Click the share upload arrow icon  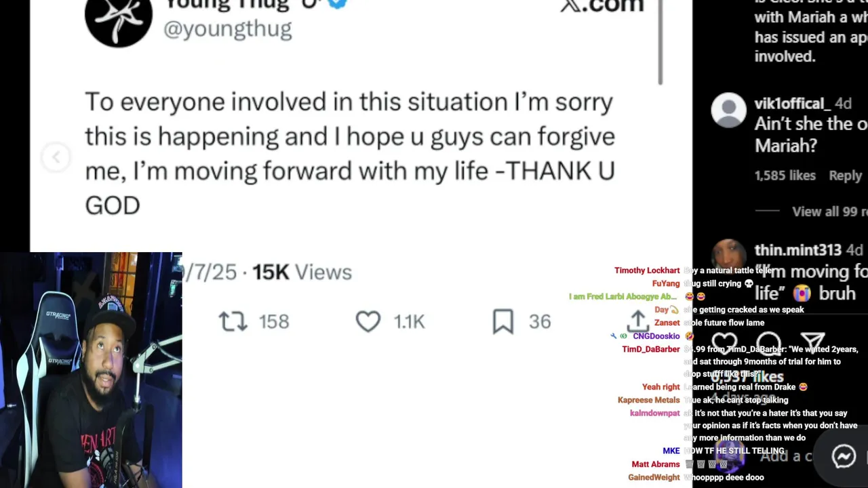[637, 321]
